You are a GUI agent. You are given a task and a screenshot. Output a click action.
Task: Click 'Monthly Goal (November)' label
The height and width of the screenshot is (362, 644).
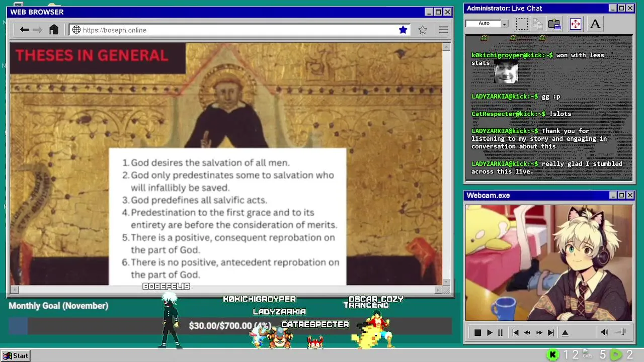(x=58, y=306)
